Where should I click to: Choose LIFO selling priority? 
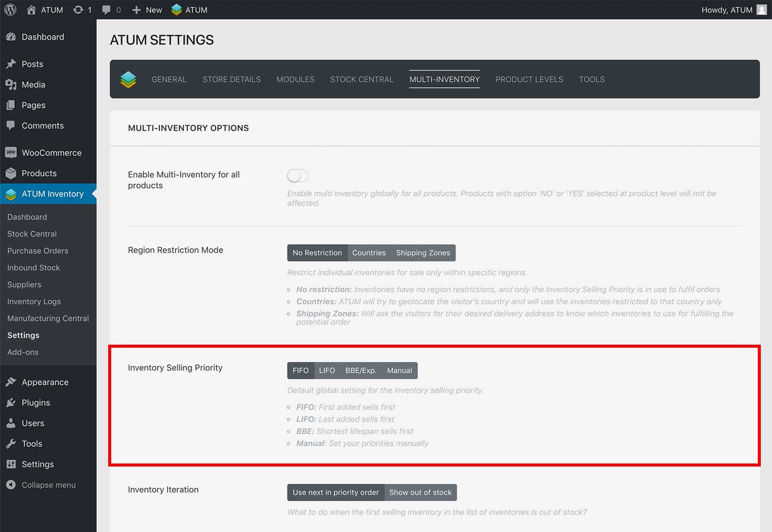327,371
